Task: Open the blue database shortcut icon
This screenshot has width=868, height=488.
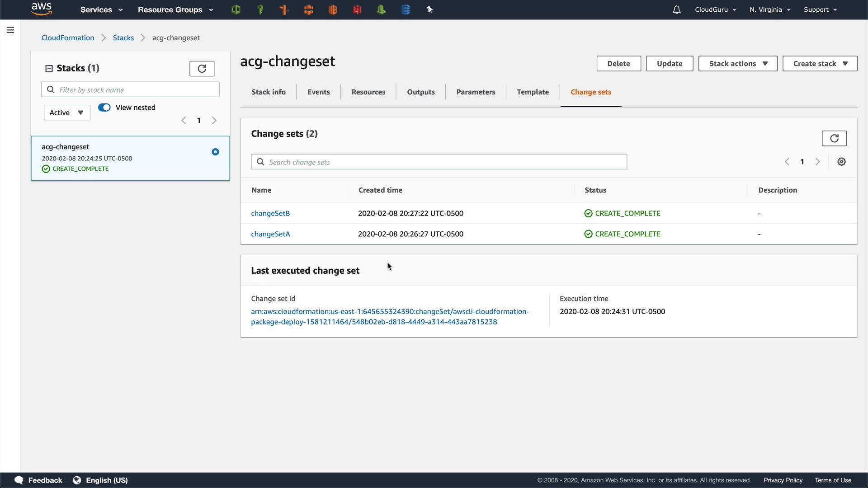Action: point(406,9)
